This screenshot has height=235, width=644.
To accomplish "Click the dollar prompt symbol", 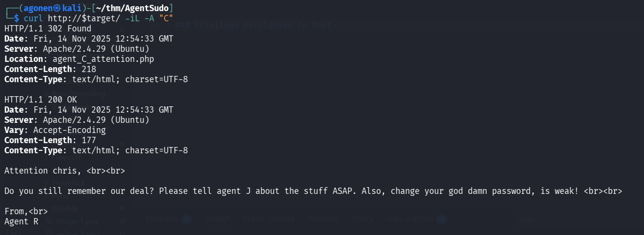I will coord(16,18).
